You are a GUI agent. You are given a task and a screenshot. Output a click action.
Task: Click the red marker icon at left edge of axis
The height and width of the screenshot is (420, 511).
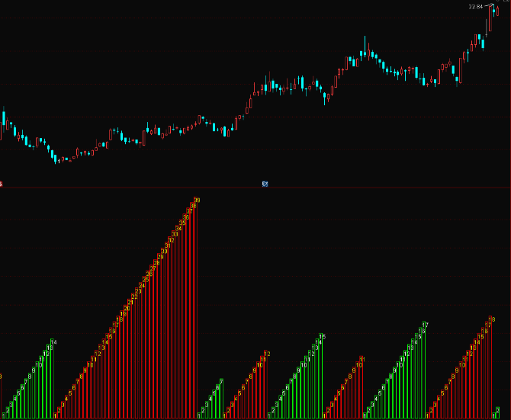click(1, 184)
